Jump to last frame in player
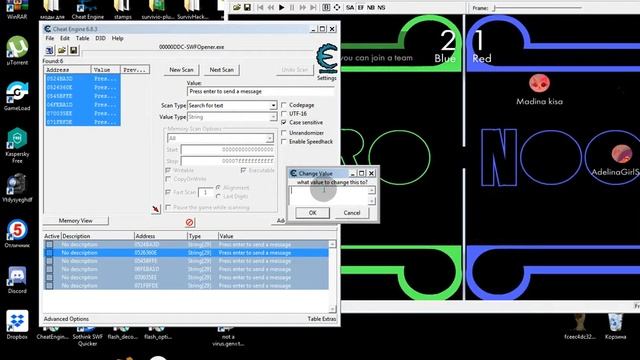The height and width of the screenshot is (360, 640). [x=313, y=8]
